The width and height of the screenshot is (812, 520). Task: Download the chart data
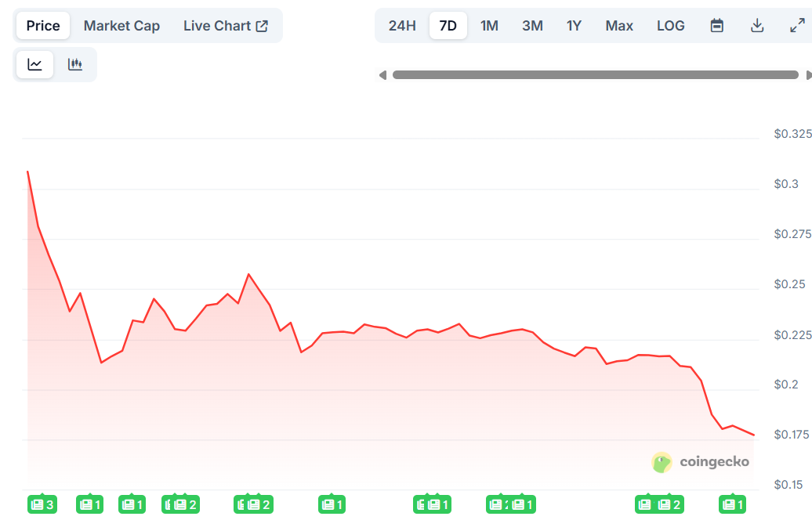[x=757, y=25]
